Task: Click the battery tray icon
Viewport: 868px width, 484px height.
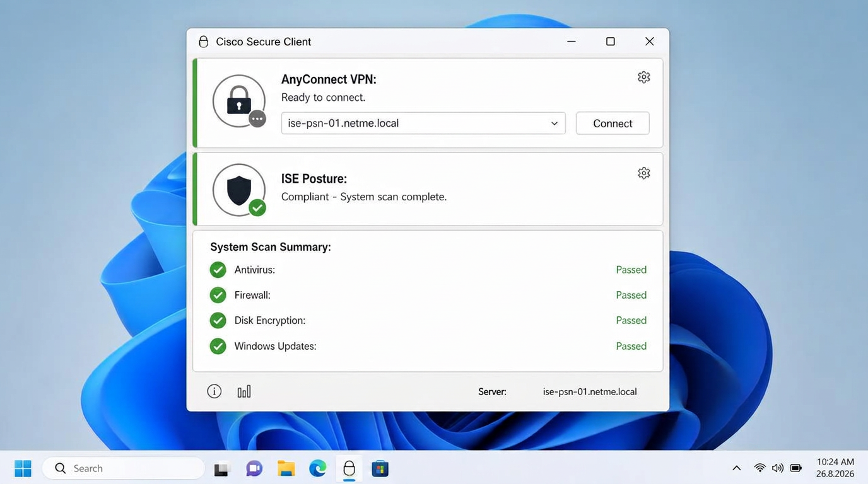Action: 796,468
